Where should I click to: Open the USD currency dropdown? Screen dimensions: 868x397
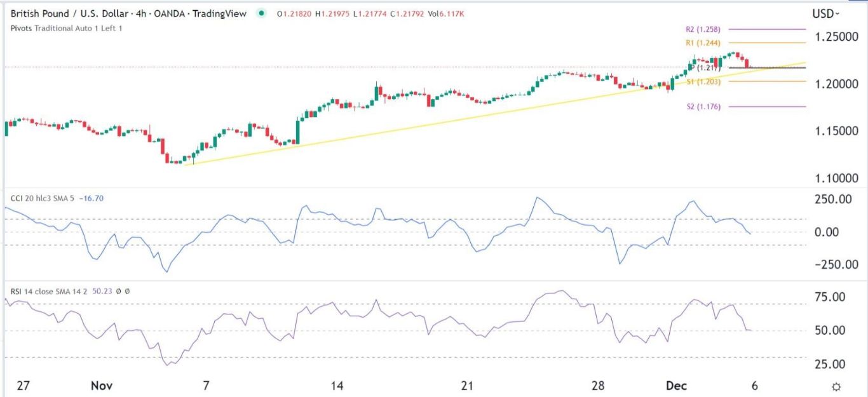[x=825, y=13]
